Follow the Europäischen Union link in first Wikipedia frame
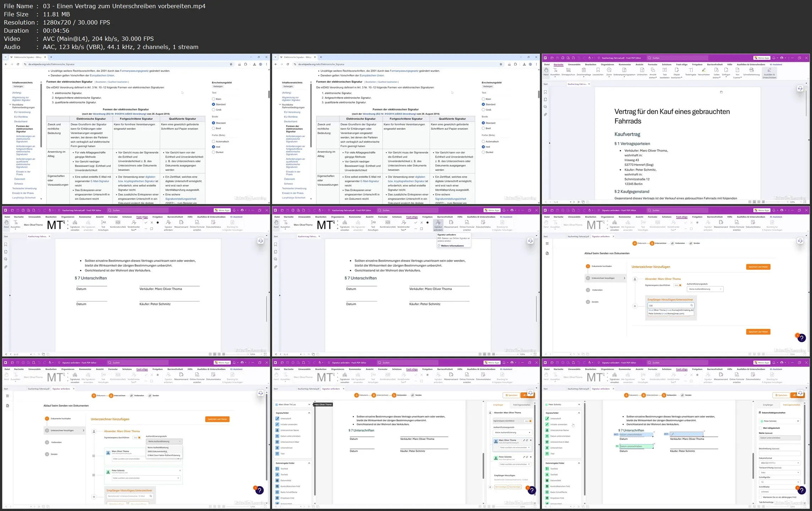The image size is (812, 511). click(102, 76)
